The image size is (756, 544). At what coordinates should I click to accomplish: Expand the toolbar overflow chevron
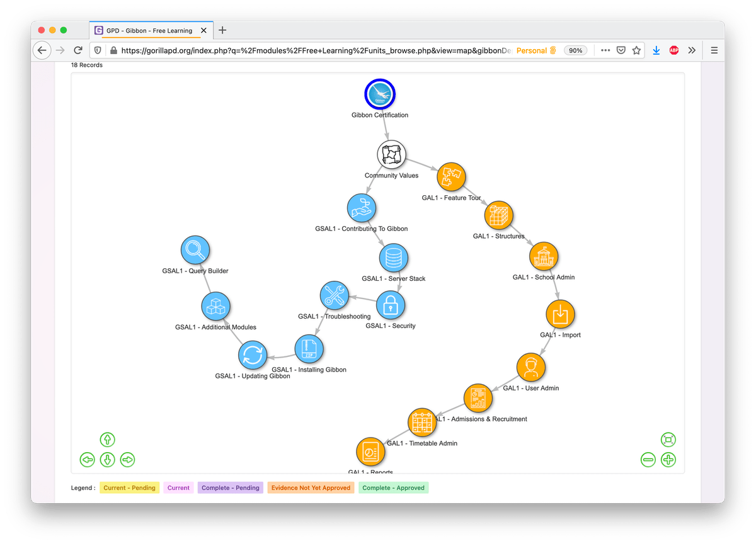click(692, 50)
